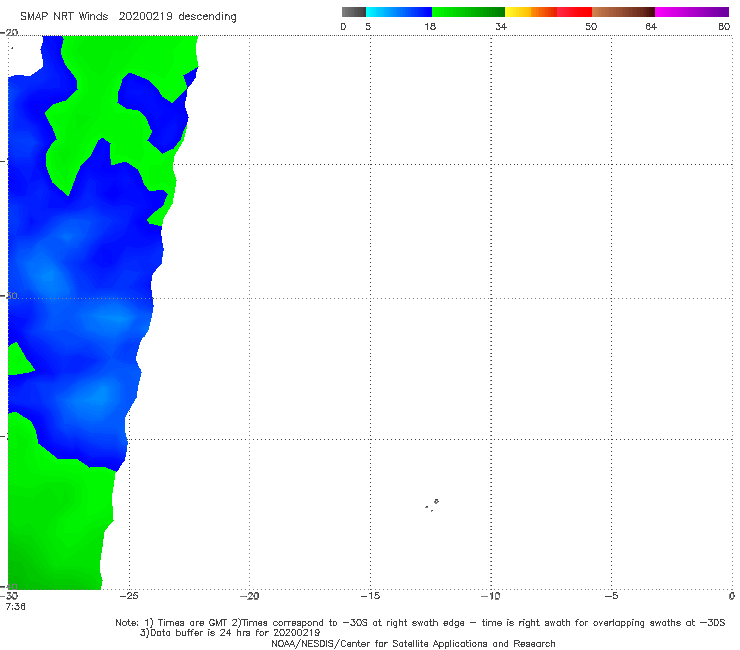This screenshot has width=740, height=650.
Task: Click the '-25' longitude label on the bottom axis
Action: pyautogui.click(x=129, y=596)
